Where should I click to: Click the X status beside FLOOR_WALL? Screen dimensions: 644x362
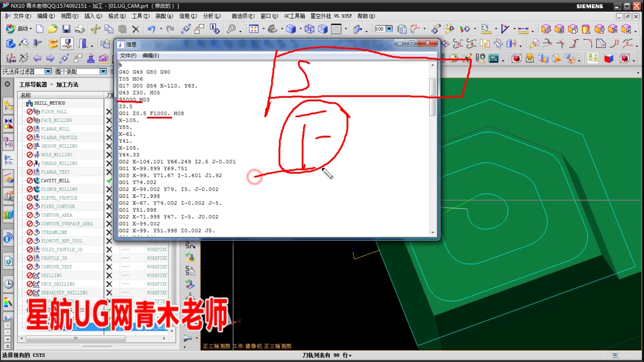[109, 112]
